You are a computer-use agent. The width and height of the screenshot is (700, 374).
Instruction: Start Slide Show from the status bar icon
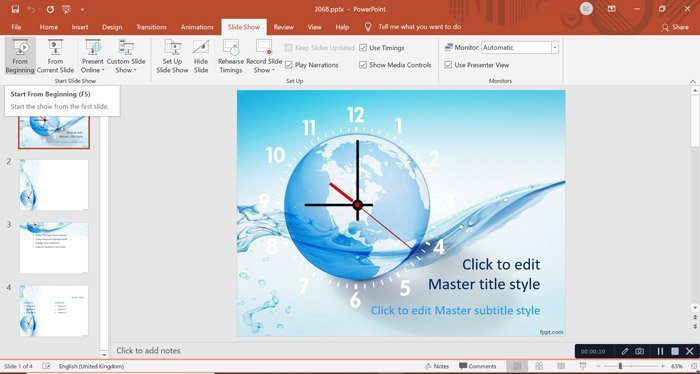click(x=583, y=366)
